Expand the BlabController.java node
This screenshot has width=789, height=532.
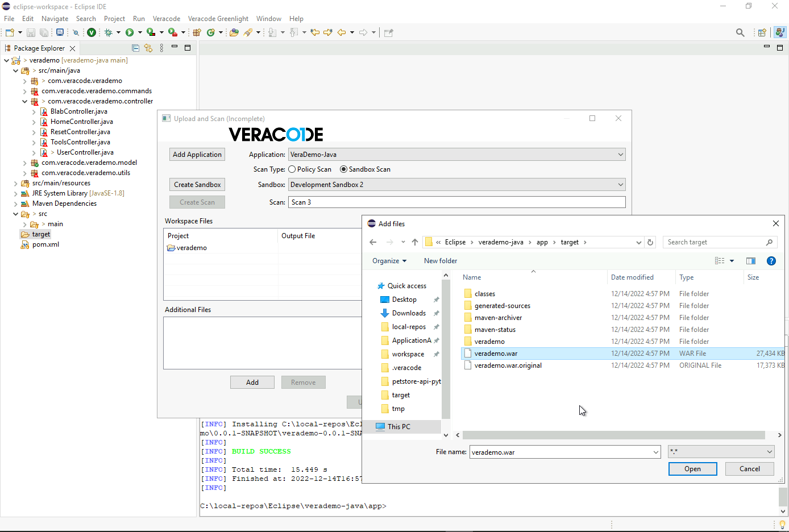click(34, 112)
